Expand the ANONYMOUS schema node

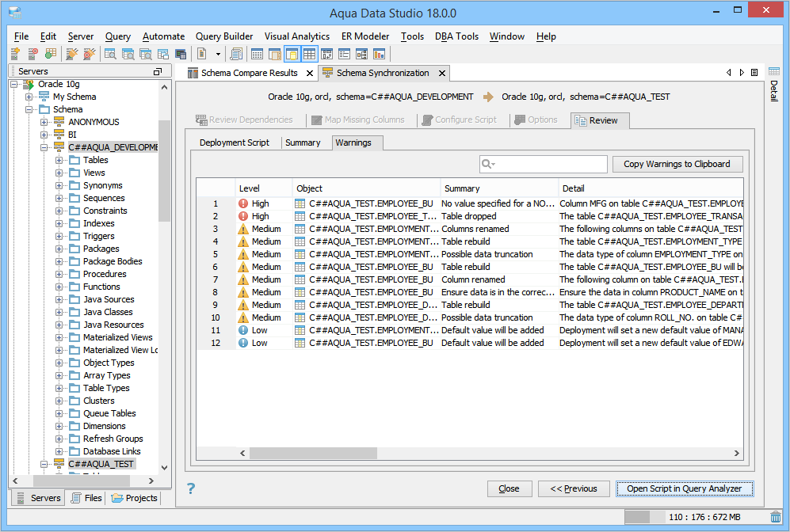point(44,122)
